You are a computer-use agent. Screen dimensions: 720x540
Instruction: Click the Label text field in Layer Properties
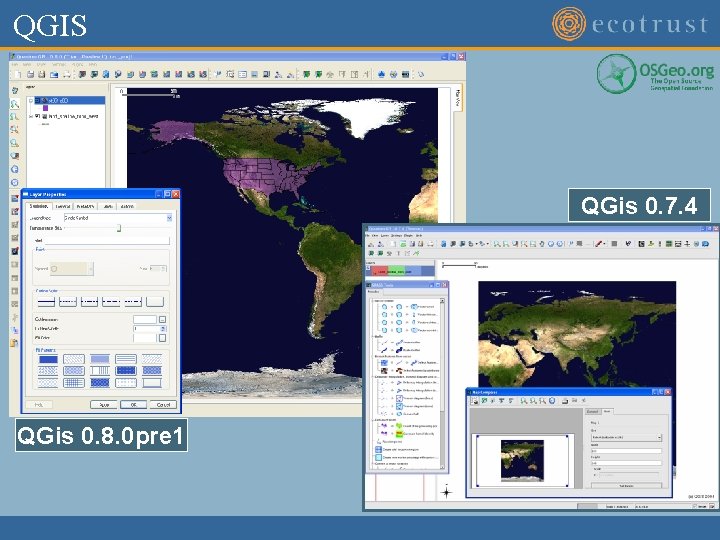point(107,240)
